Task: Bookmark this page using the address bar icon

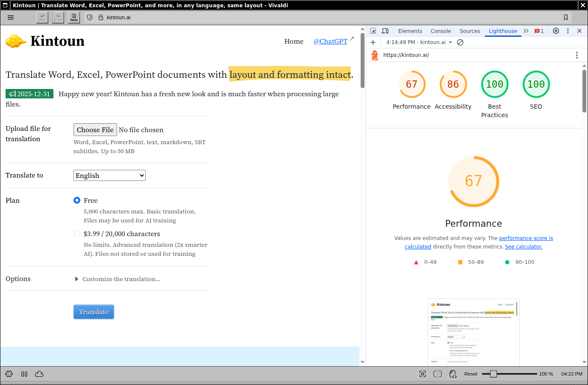Action: pos(565,18)
